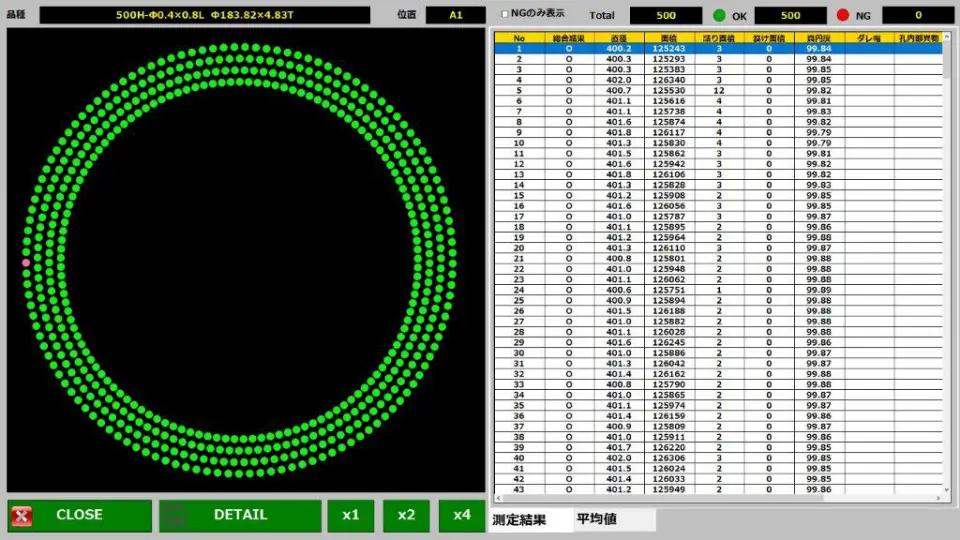Enable the NGのみ表示 checkbox
This screenshot has height=540, width=960.
click(x=504, y=14)
